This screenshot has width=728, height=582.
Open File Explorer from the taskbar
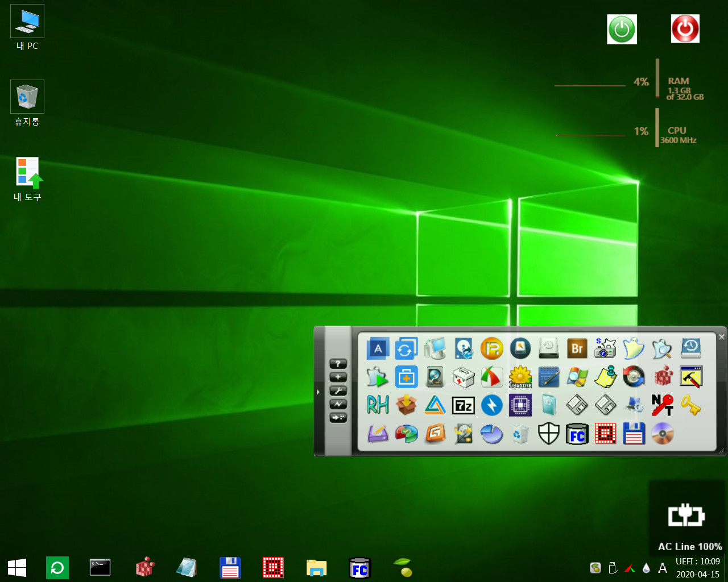click(317, 568)
